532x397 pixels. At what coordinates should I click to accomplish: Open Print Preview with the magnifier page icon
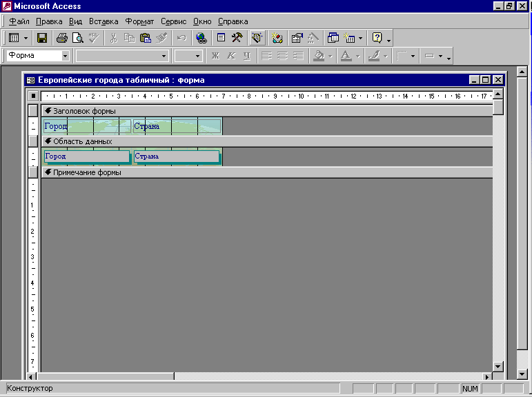[78, 38]
